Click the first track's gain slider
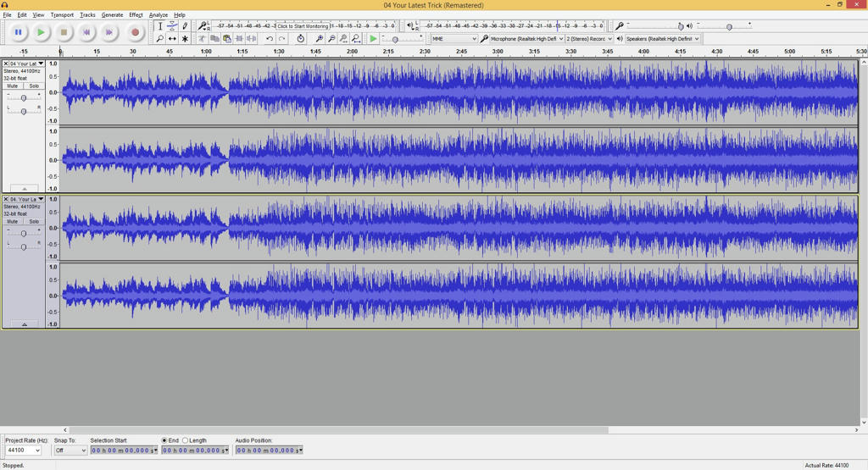This screenshot has width=868, height=470. coord(23,97)
